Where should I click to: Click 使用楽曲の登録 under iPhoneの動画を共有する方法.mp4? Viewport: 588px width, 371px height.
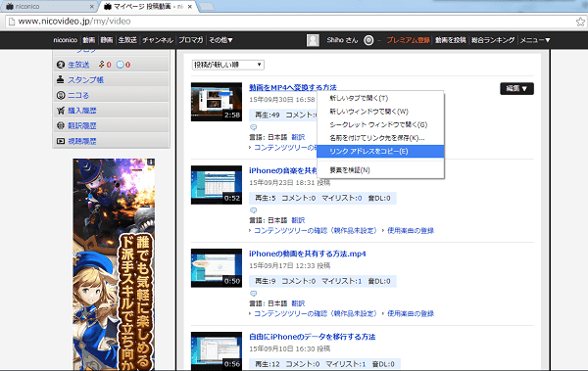tap(411, 313)
